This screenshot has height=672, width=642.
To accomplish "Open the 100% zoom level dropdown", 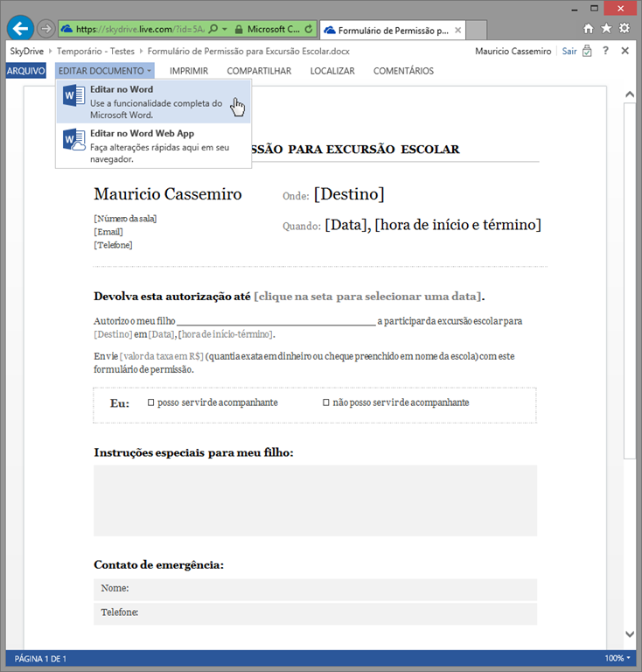I will (x=618, y=658).
